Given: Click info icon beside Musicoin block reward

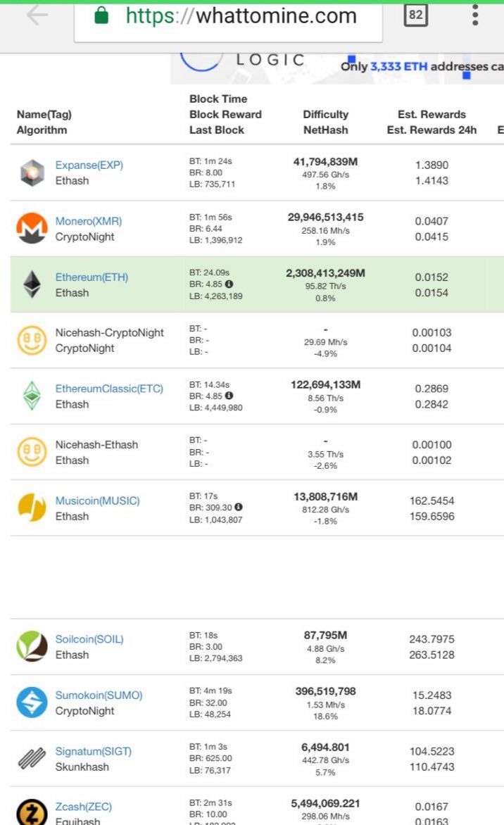Looking at the screenshot, I should tap(239, 508).
